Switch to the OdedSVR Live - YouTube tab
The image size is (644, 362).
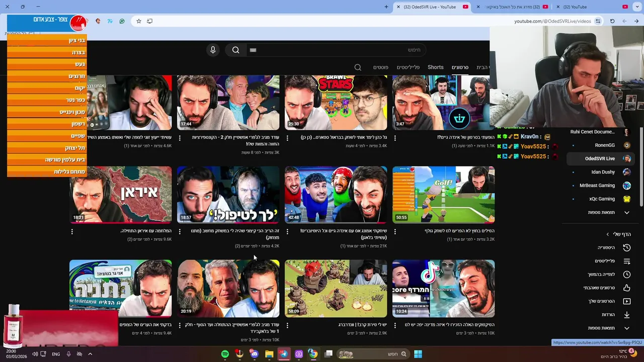coord(433,7)
